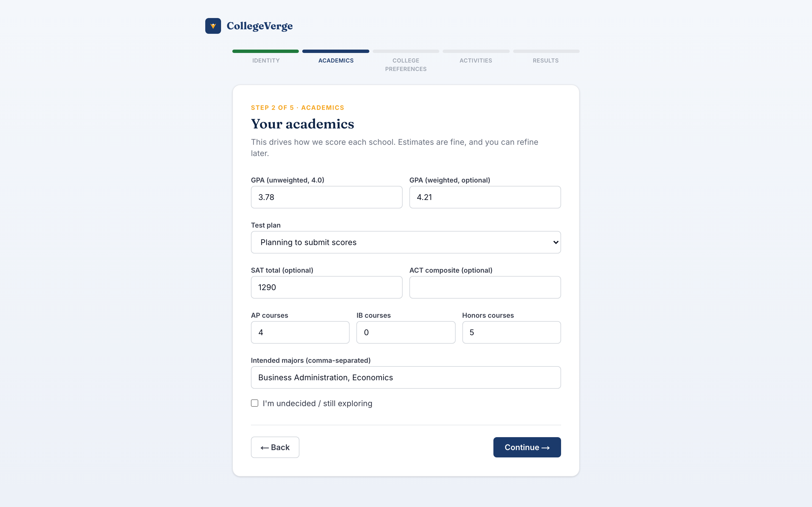Viewport: 812px width, 507px height.
Task: Focus the AP courses number field
Action: pos(300,332)
